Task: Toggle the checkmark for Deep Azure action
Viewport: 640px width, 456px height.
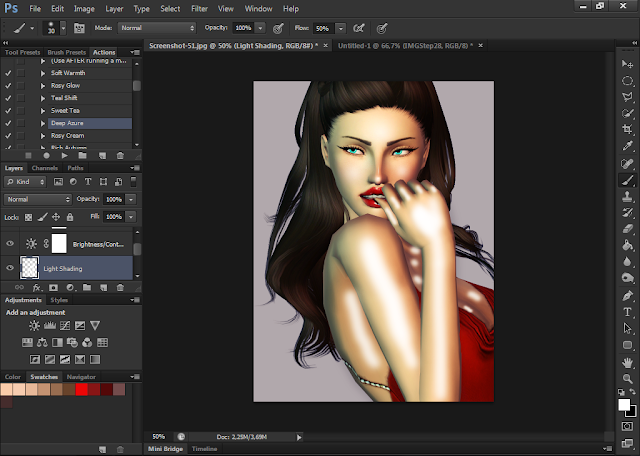Action: coord(8,122)
